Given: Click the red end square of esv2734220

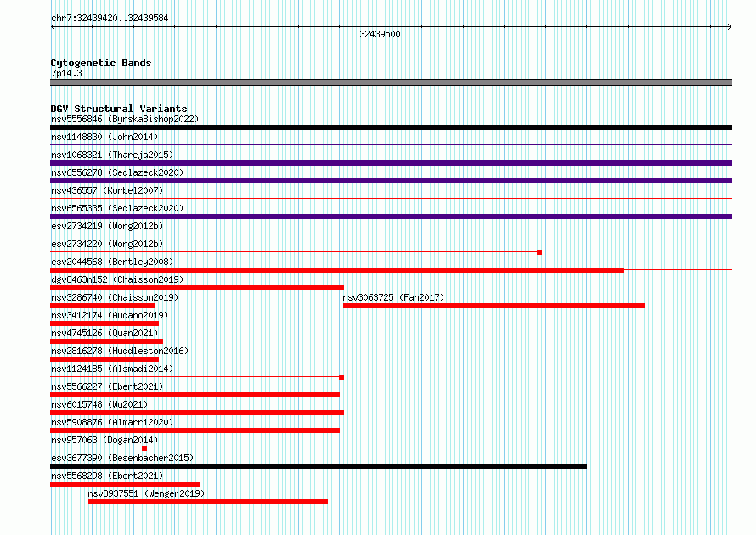Looking at the screenshot, I should 539,252.
